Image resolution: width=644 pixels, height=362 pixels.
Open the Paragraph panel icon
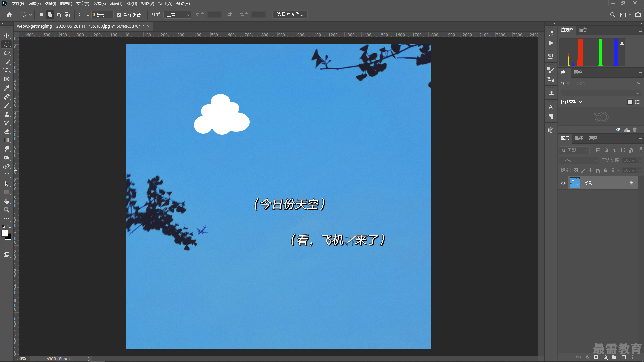point(551,117)
